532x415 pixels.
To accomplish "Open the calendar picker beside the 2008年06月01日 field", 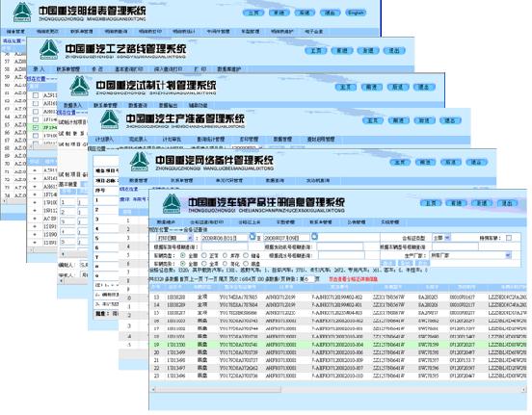I will pos(253,237).
